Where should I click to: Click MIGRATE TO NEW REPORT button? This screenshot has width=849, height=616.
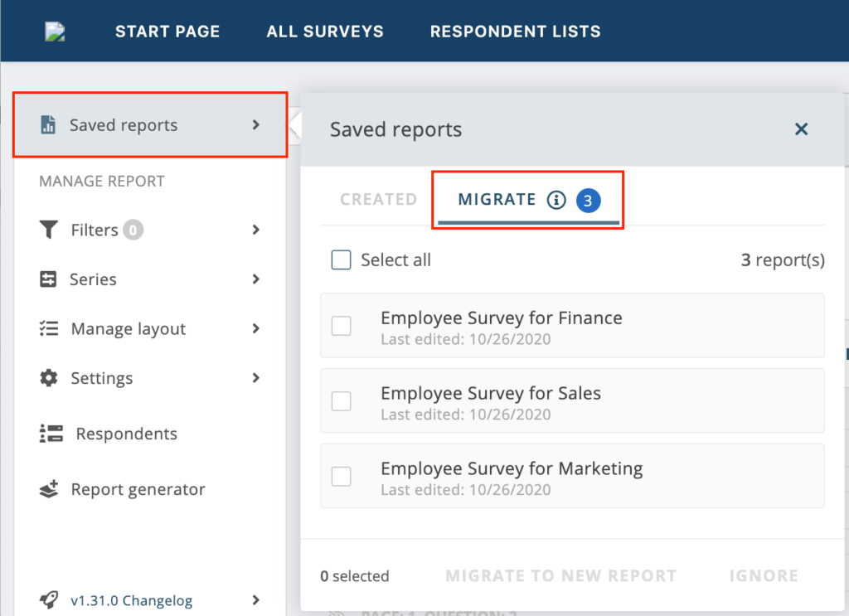[561, 575]
